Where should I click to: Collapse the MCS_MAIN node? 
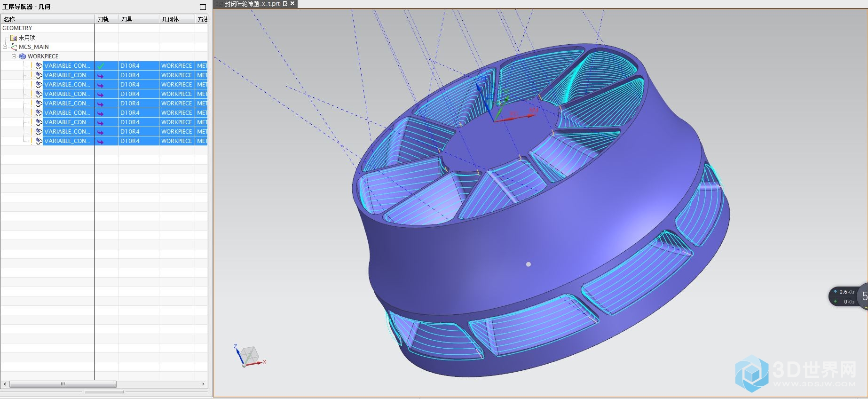[5, 47]
